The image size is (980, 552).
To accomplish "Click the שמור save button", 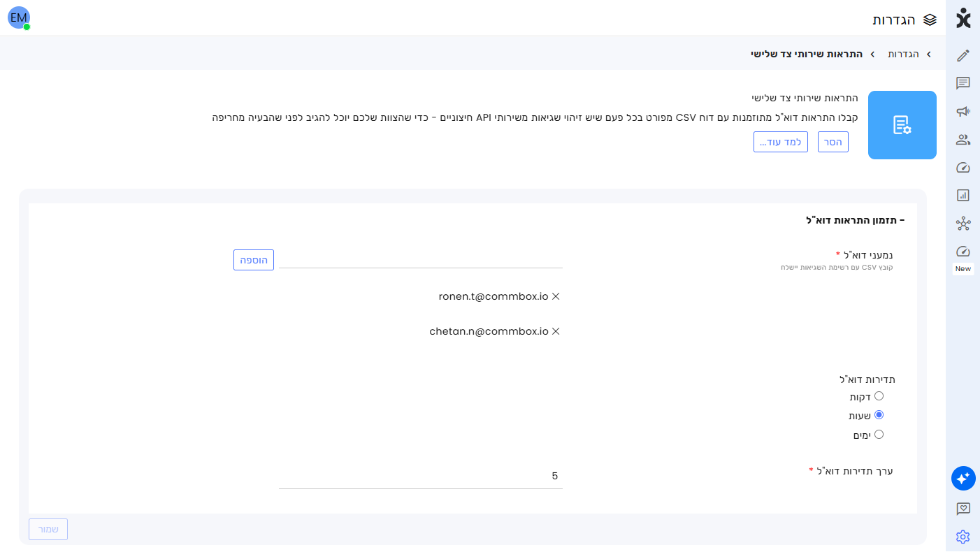I will [x=48, y=529].
